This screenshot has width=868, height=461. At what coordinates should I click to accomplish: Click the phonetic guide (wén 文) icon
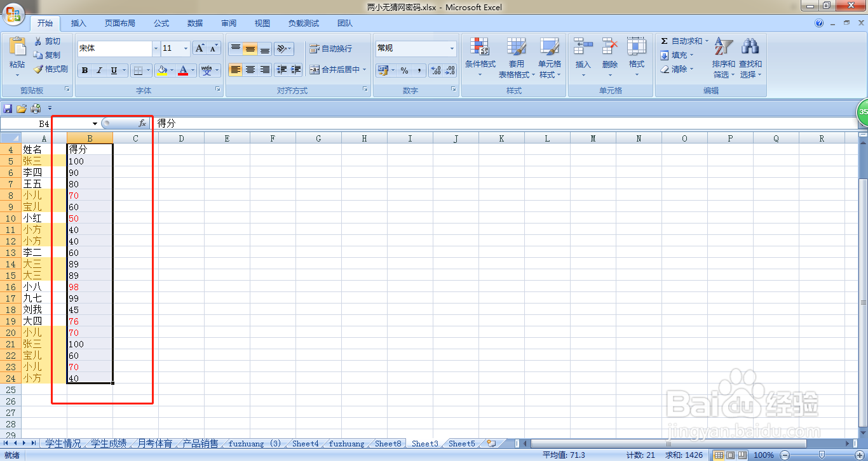tap(207, 70)
